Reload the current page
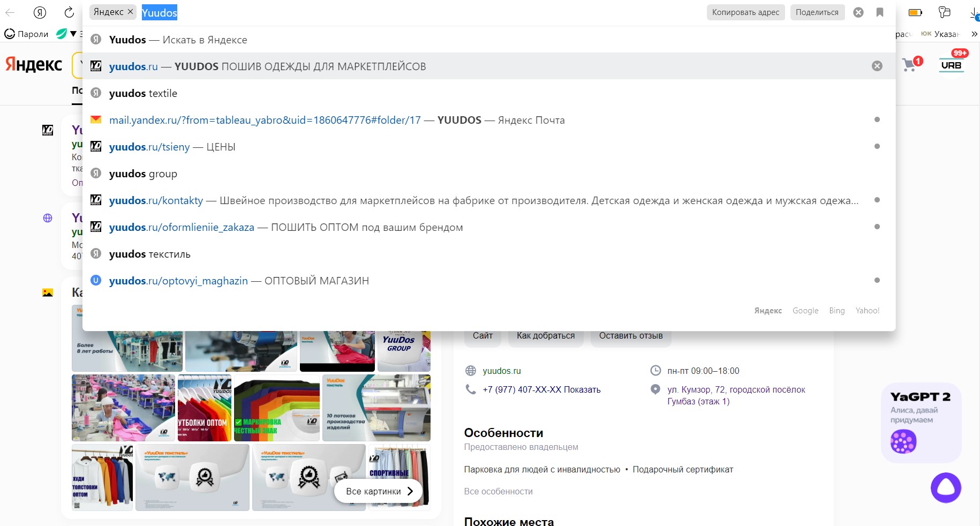The height and width of the screenshot is (526, 980). 69,12
